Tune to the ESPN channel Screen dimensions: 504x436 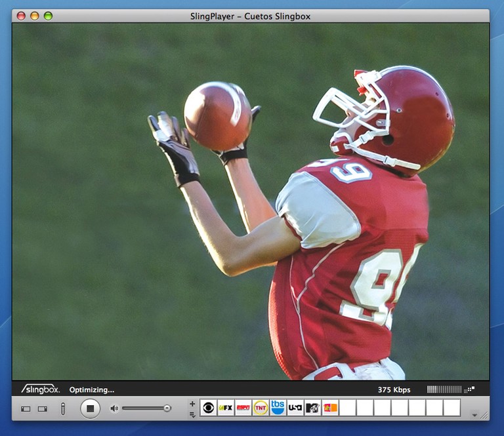tap(243, 408)
